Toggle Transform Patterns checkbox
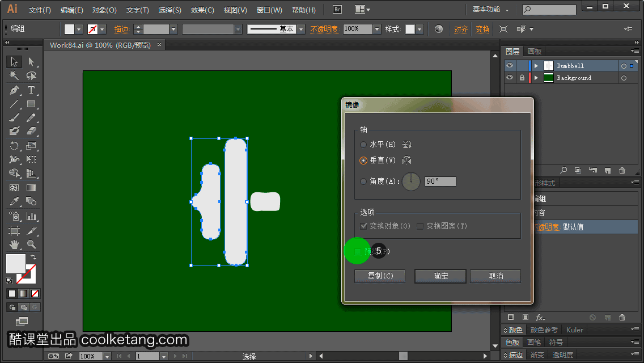 [420, 226]
